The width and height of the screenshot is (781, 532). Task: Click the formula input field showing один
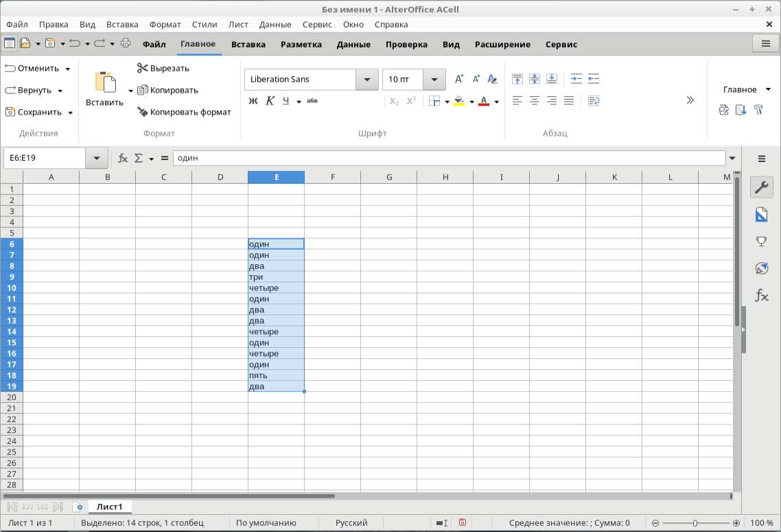click(450, 158)
